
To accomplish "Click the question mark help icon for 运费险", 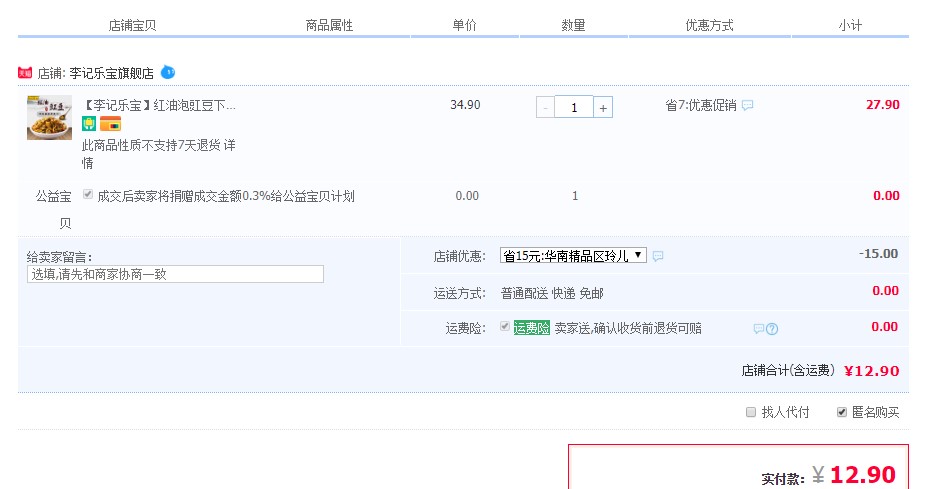I will [x=772, y=329].
